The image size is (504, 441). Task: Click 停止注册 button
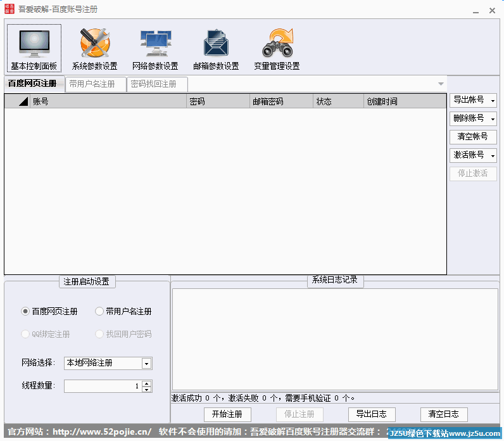click(x=299, y=414)
